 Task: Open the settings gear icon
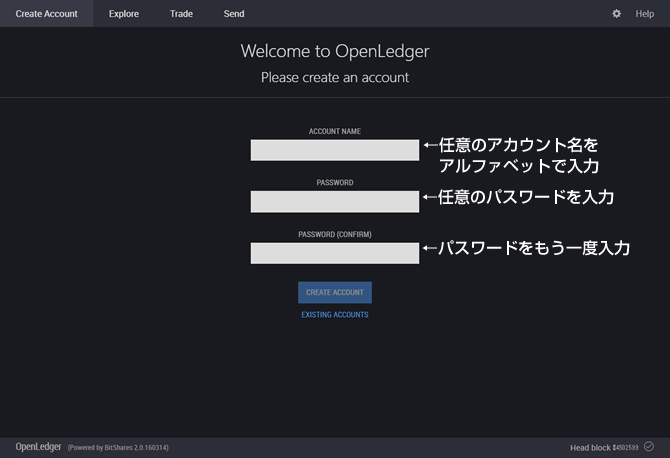(x=616, y=14)
